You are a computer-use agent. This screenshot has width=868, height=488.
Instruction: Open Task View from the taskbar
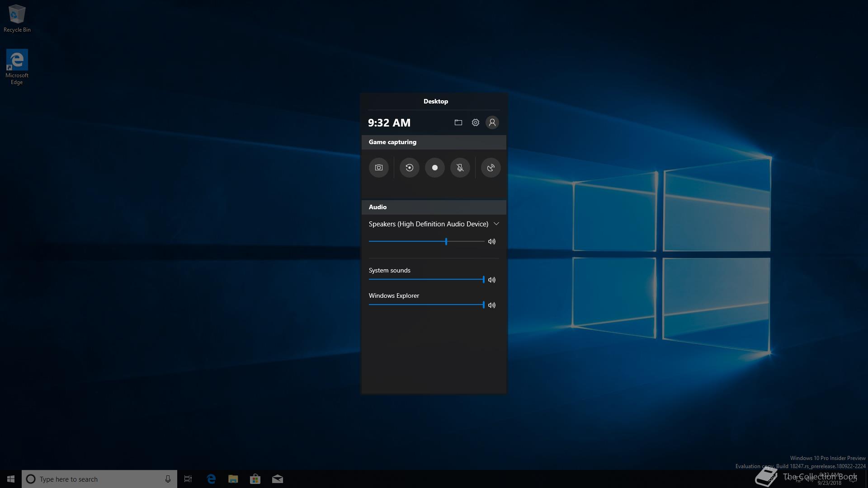(188, 479)
